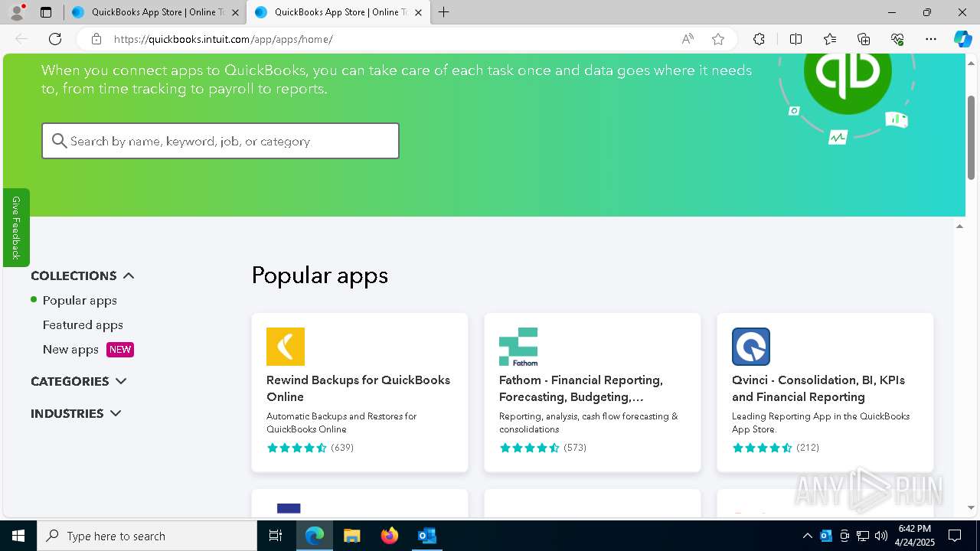Open browser Extensions icon
Screen dimensions: 980x551
tap(759, 39)
